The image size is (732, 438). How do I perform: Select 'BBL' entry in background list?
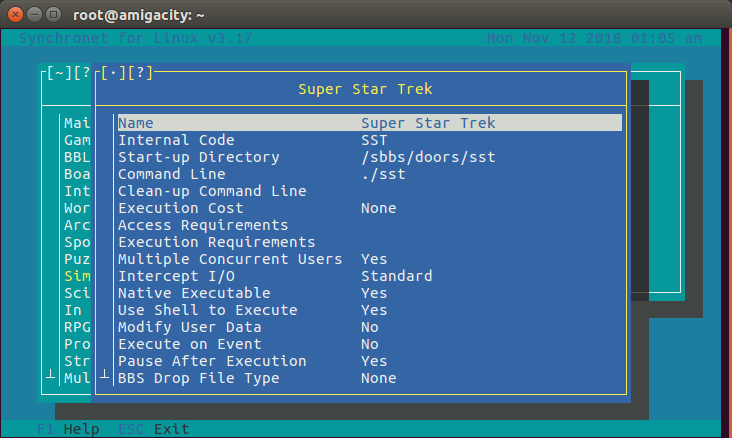click(77, 157)
